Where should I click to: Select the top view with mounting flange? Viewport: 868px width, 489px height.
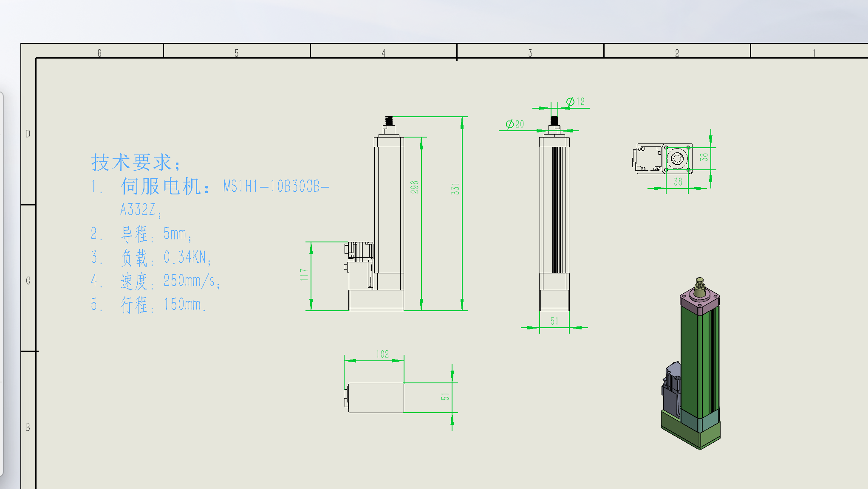pyautogui.click(x=663, y=159)
